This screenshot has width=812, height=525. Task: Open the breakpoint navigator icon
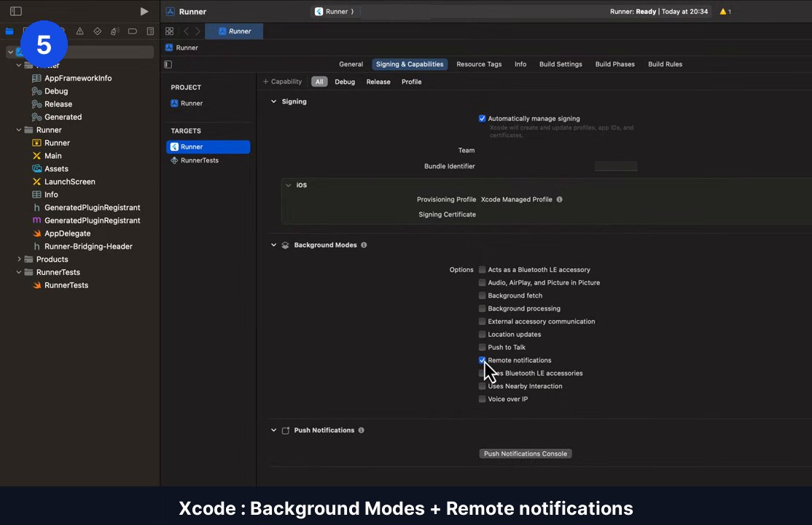[x=133, y=31]
